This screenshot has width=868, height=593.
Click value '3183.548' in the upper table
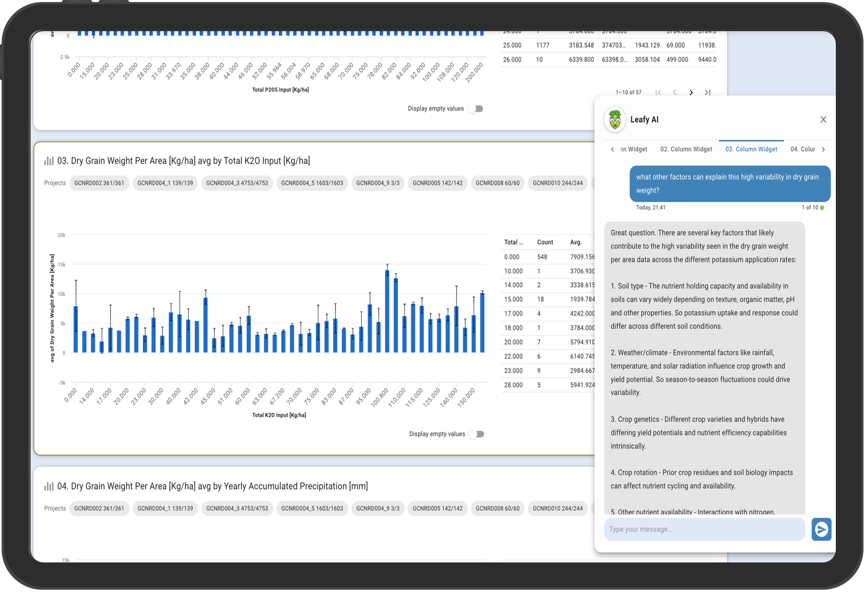(x=582, y=46)
